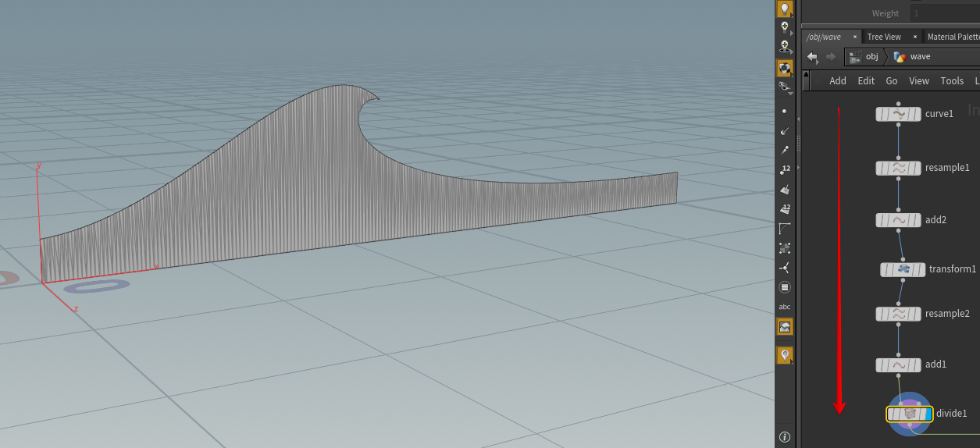Image resolution: width=980 pixels, height=448 pixels.
Task: Open the Edit menu in network editor
Action: pyautogui.click(x=866, y=80)
